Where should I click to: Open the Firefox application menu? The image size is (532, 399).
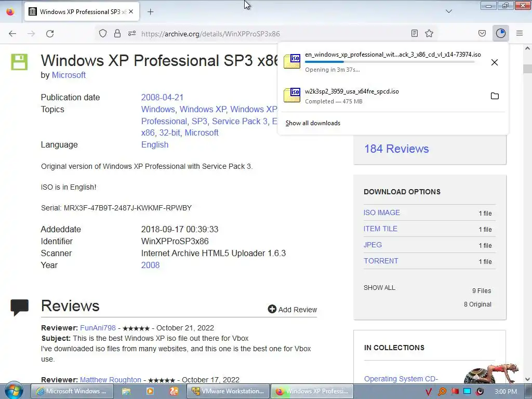(520, 33)
